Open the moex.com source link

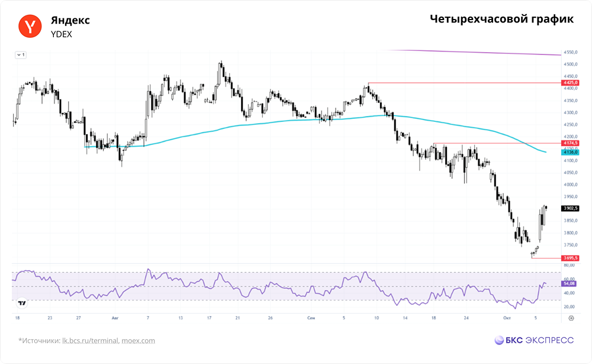coord(138,340)
